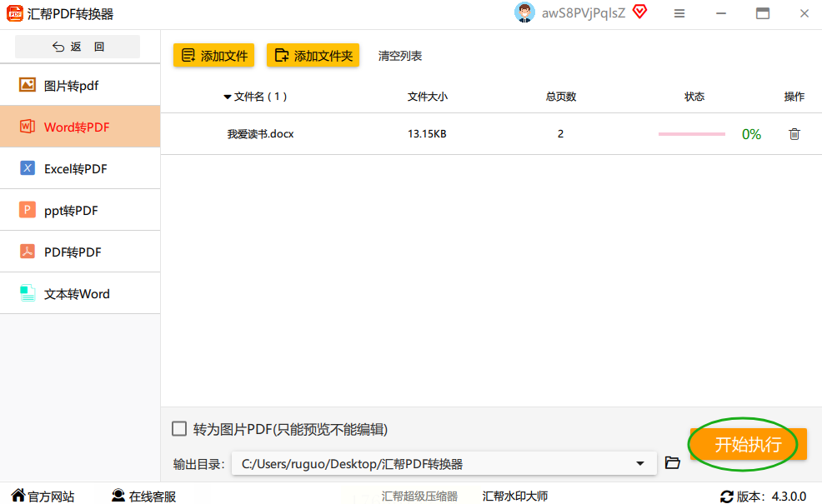Clear the file list via 清空列表
Viewport: 822px width, 504px height.
[400, 56]
